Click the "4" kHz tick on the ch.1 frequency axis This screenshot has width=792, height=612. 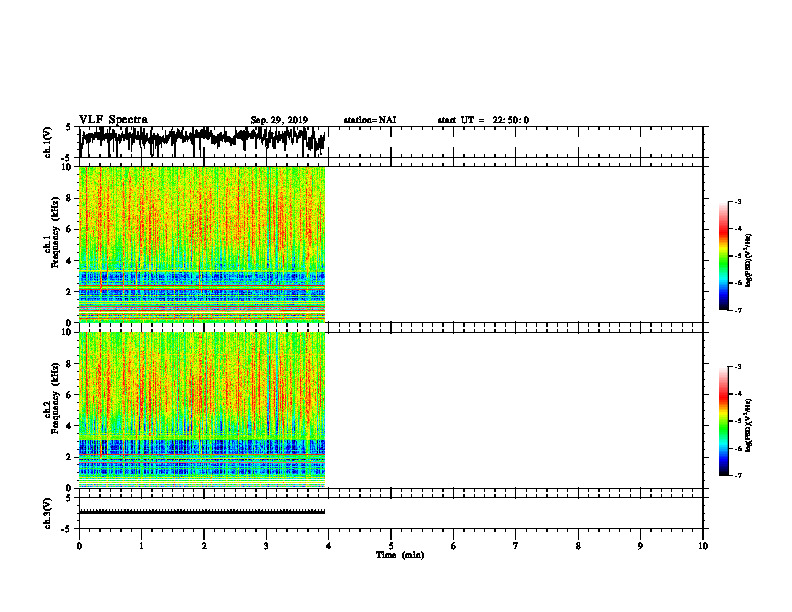point(69,261)
